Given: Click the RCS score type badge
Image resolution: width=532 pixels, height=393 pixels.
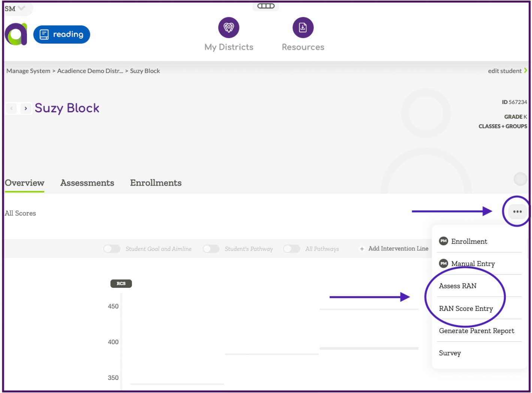Looking at the screenshot, I should (121, 283).
